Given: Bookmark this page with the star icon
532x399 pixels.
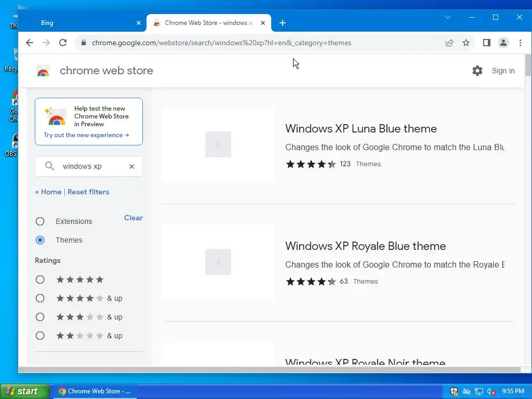Looking at the screenshot, I should click(466, 43).
